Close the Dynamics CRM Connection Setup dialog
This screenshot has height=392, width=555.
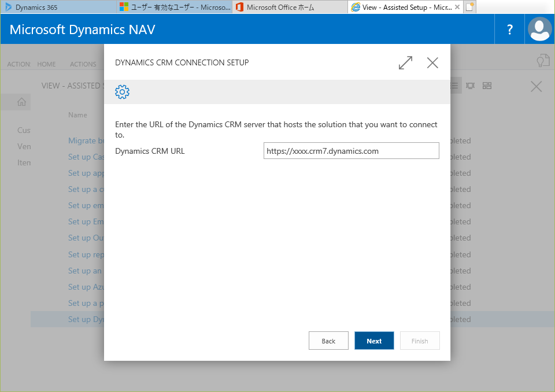tap(432, 62)
